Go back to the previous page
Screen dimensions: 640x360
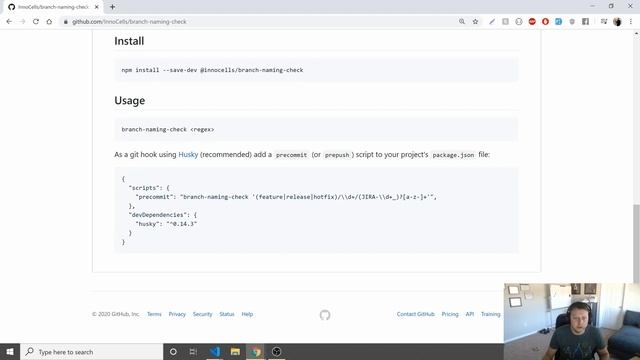pos(9,22)
